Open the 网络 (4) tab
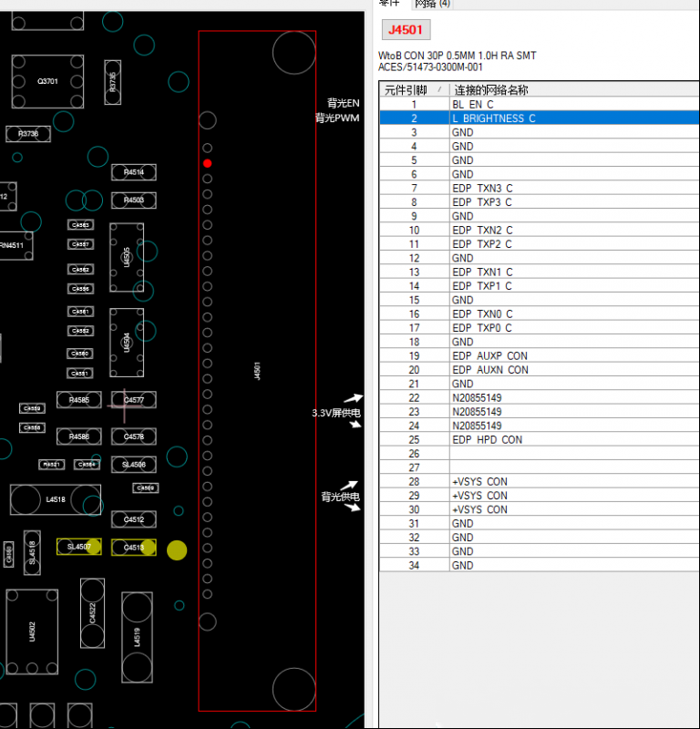700x729 pixels. tap(433, 4)
